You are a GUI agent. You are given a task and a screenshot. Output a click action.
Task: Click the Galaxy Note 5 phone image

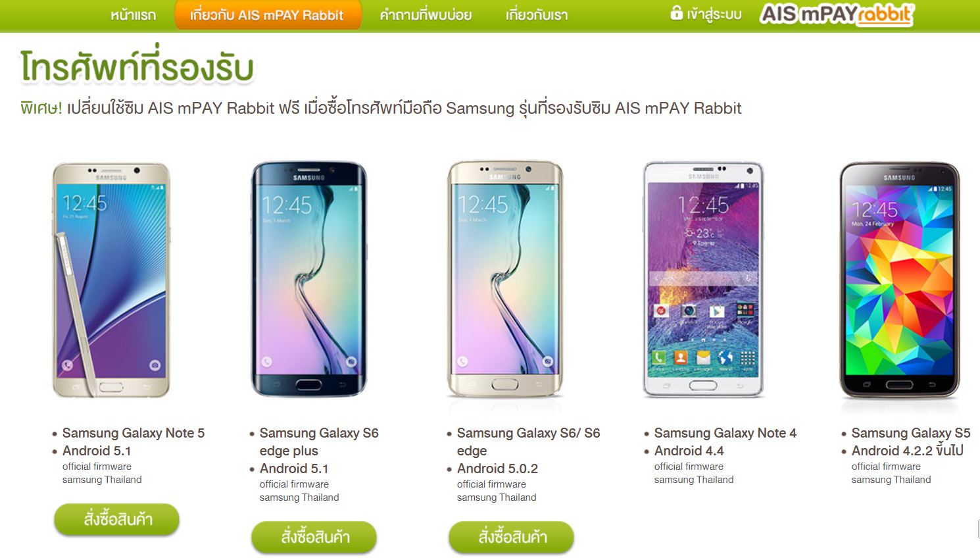tap(111, 280)
